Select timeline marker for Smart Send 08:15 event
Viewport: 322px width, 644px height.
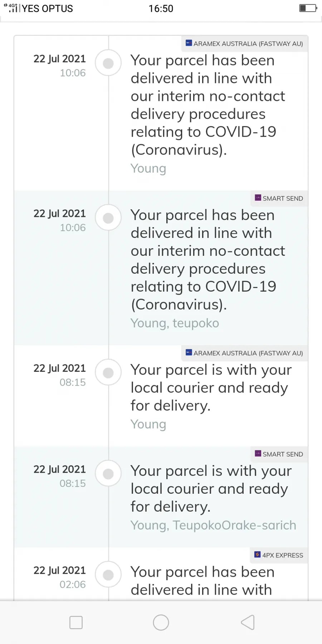(108, 474)
